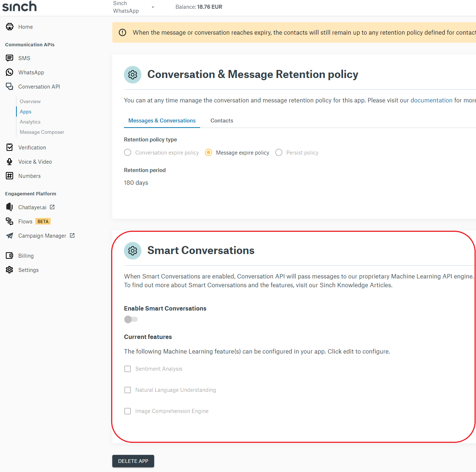The height and width of the screenshot is (472, 476).
Task: Click the WhatsApp channel icon
Action: (x=9, y=72)
